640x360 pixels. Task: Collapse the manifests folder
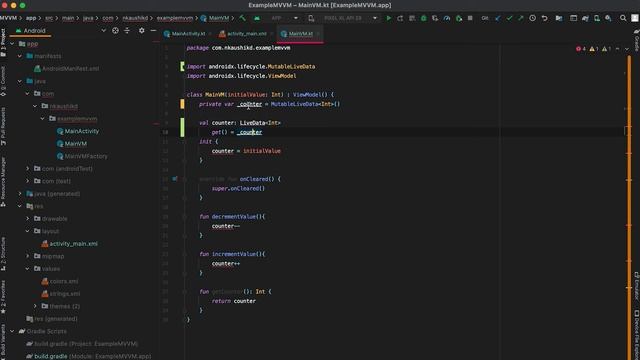pos(20,56)
